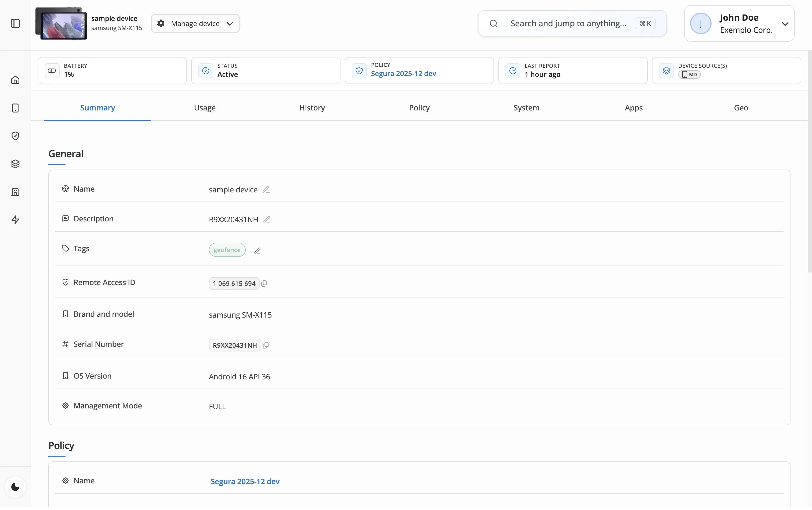Toggle the sidebar panel icon
The image size is (812, 510).
[x=15, y=23]
